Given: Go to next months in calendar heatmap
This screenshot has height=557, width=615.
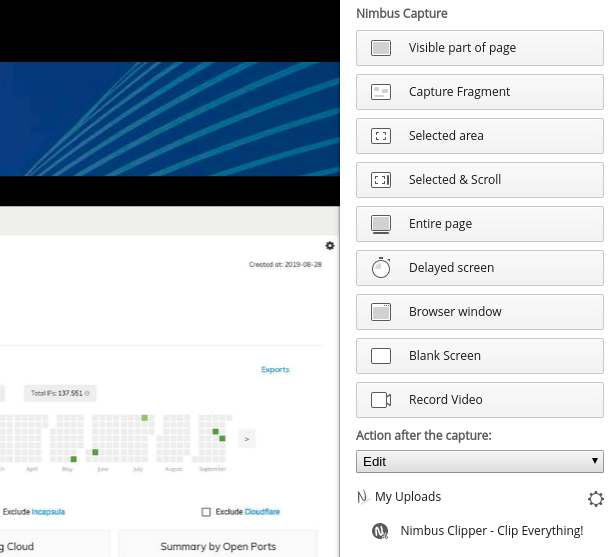Looking at the screenshot, I should coord(247,439).
